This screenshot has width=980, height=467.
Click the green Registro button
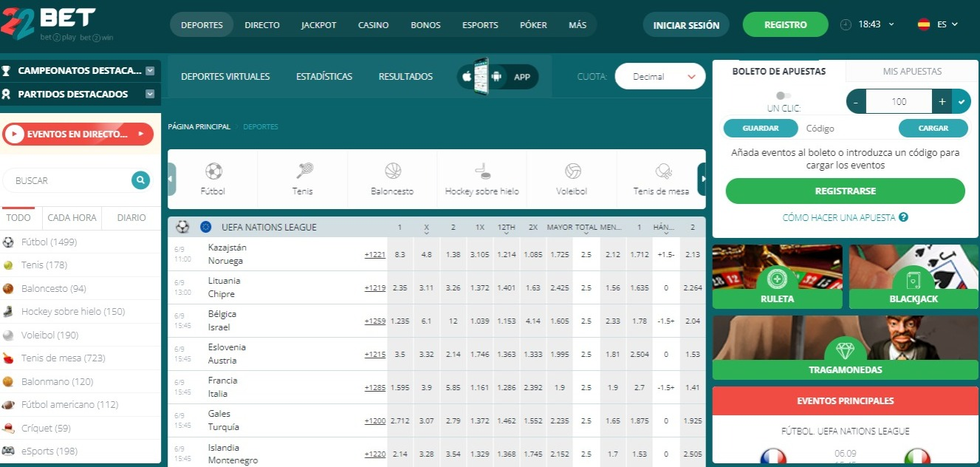tap(786, 24)
